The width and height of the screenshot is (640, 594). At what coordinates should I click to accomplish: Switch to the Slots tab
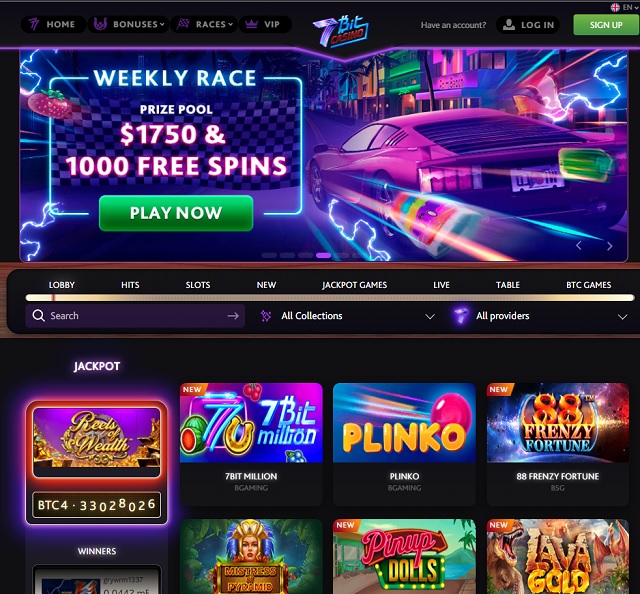tap(198, 285)
